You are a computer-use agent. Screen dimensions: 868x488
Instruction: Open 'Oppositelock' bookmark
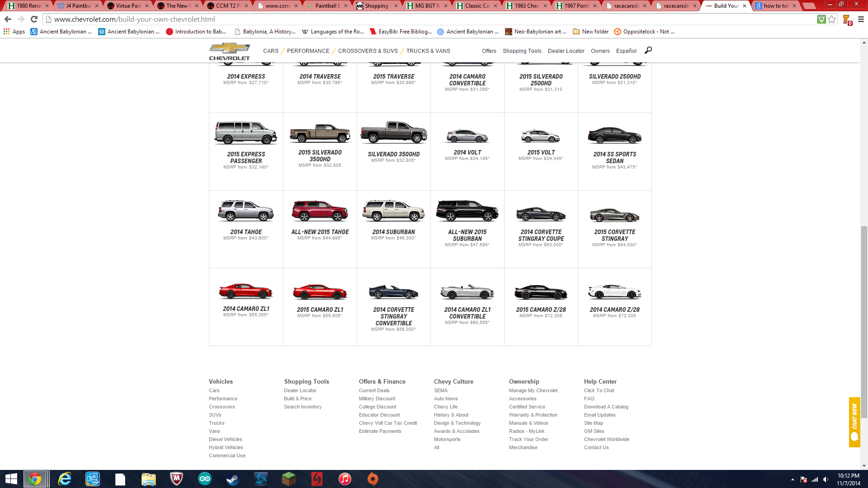[x=644, y=32]
